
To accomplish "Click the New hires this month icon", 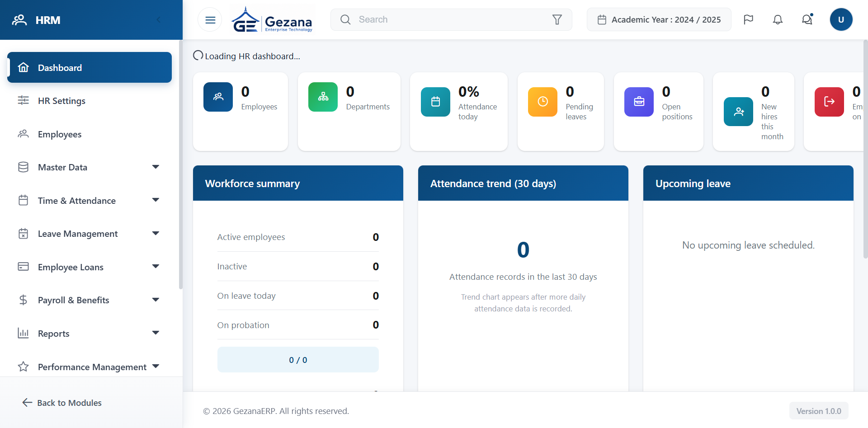I will click(x=738, y=112).
